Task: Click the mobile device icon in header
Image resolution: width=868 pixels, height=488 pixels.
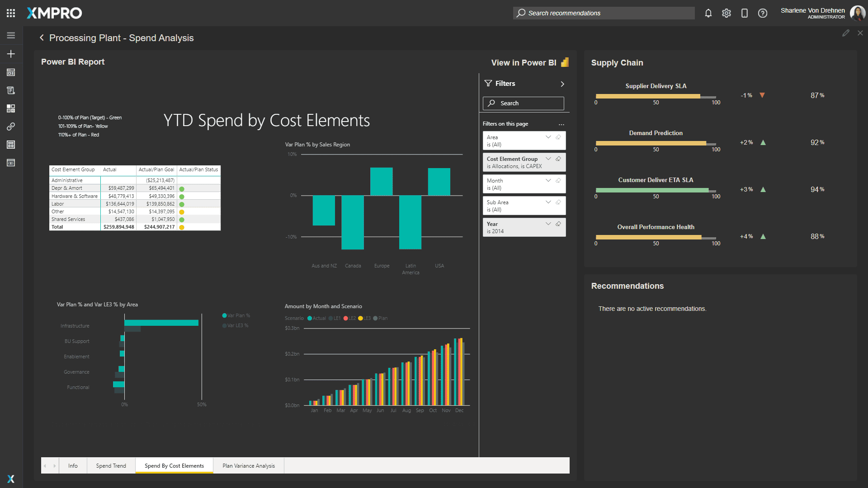Action: coord(745,13)
